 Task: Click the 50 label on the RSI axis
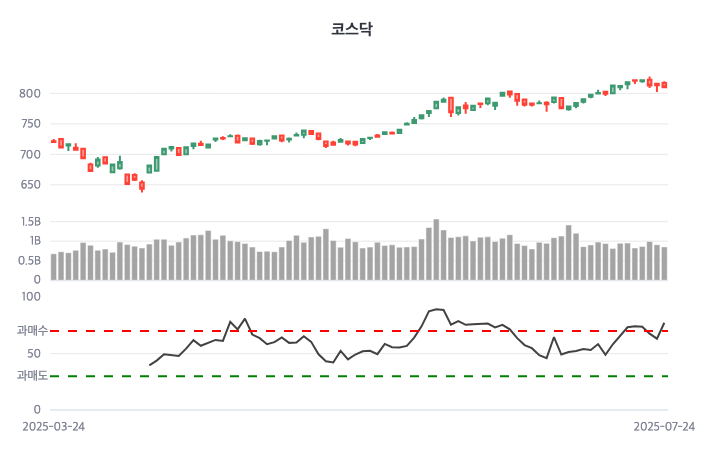[33, 354]
